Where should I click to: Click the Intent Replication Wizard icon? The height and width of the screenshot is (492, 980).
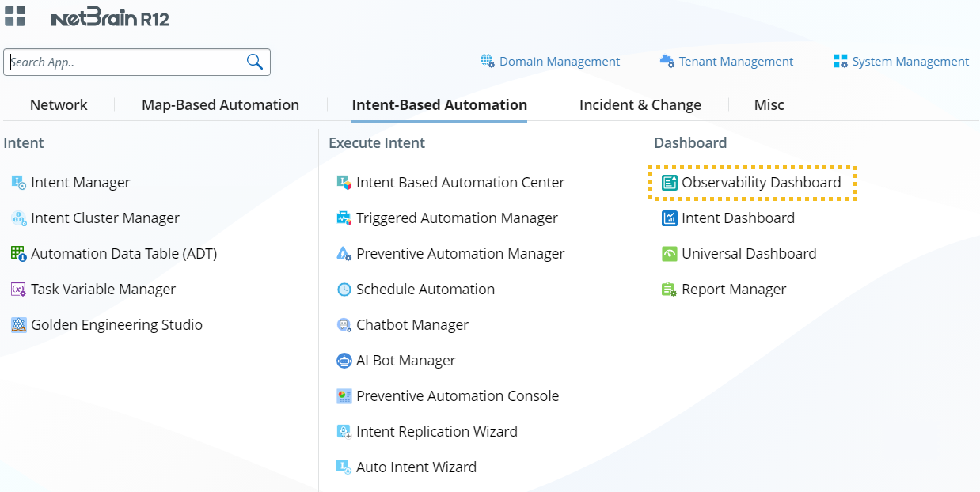tap(344, 432)
